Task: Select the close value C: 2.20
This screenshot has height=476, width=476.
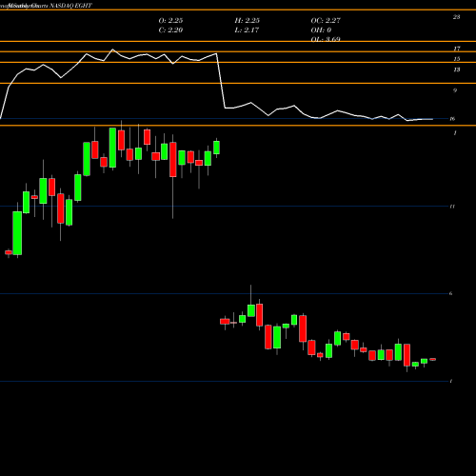Action: 170,30
